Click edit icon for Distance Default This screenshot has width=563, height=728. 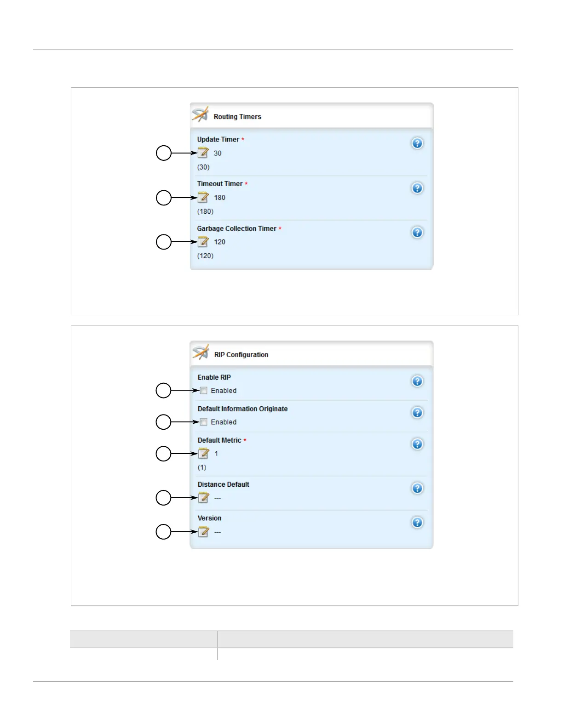pos(204,498)
